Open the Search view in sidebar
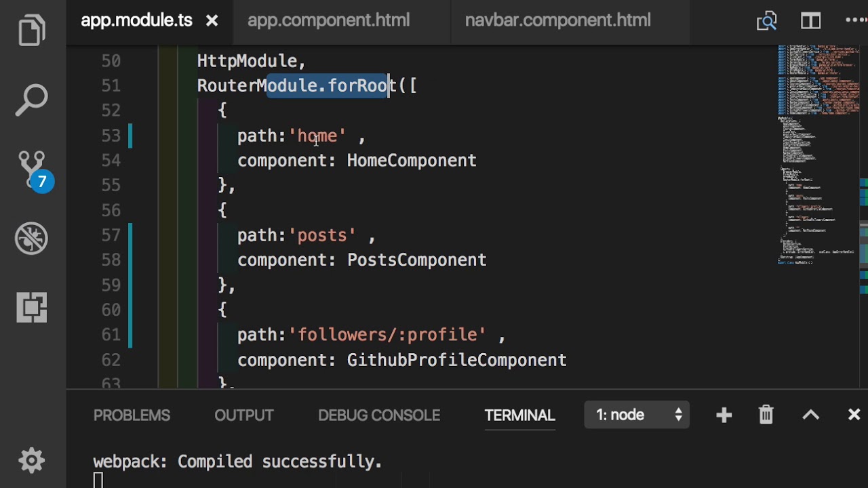Screen dimensions: 868x488 [x=32, y=100]
